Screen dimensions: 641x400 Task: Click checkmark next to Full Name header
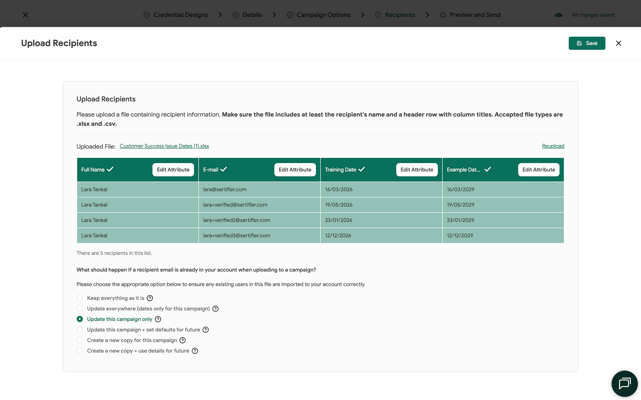110,169
